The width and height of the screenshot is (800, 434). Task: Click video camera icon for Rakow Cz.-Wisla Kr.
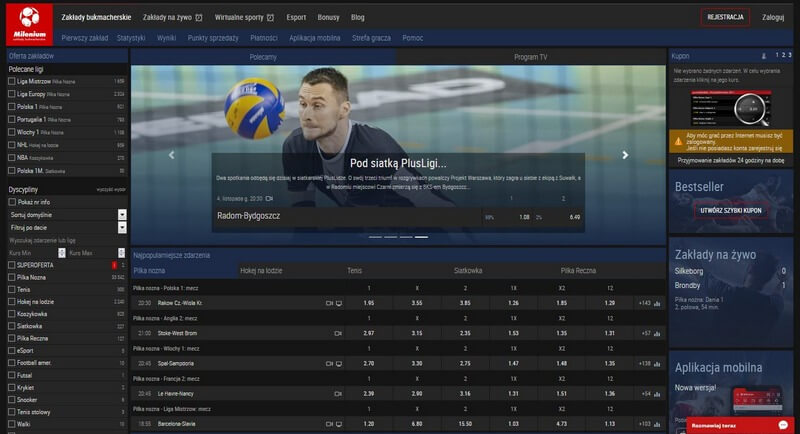coord(329,303)
